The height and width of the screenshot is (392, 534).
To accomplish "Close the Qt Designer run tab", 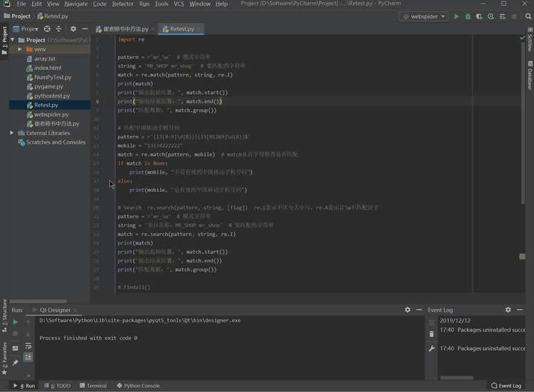I will (75, 310).
